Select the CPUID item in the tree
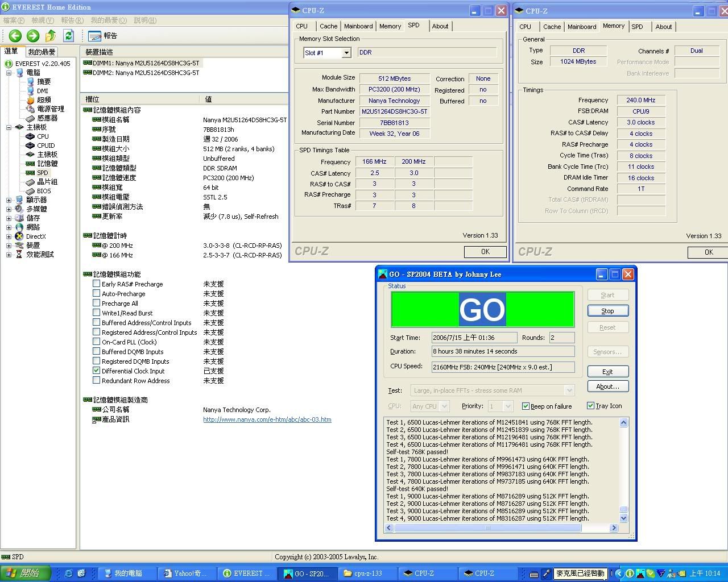 [45, 145]
